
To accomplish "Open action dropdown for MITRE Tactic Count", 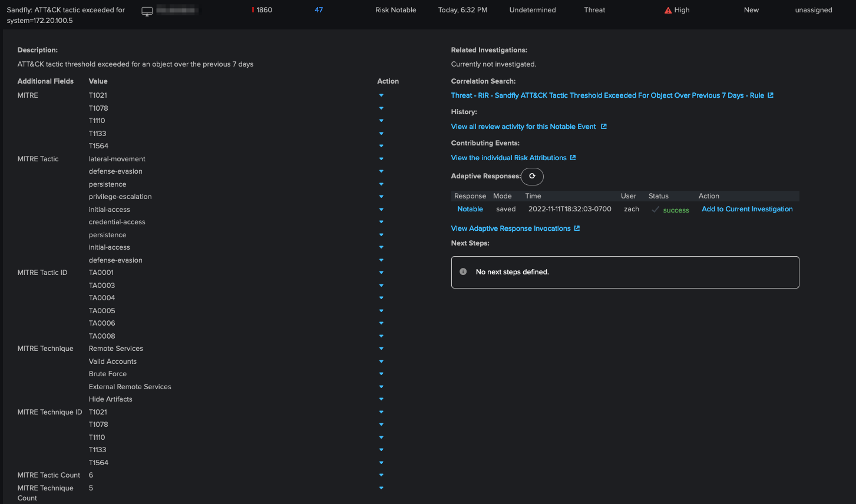I will tap(381, 475).
